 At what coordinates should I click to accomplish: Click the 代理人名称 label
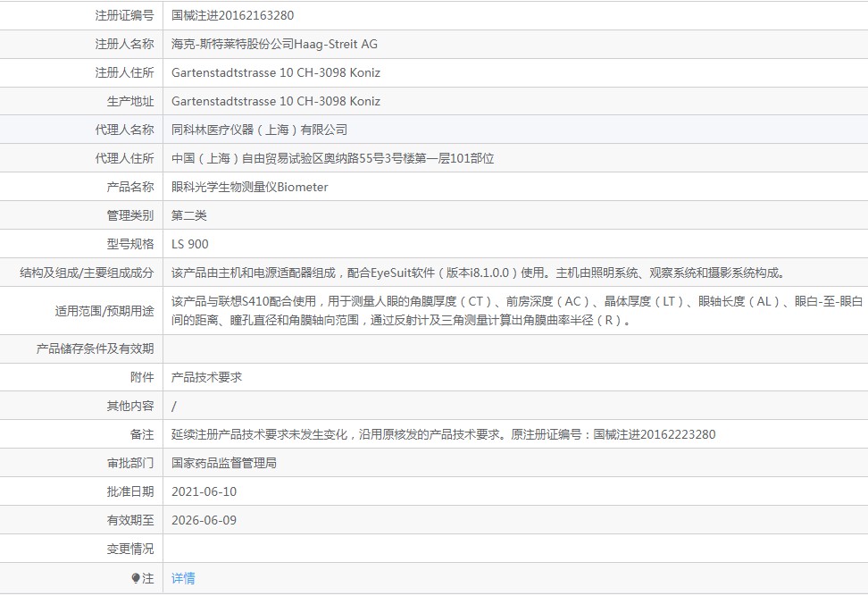(124, 130)
